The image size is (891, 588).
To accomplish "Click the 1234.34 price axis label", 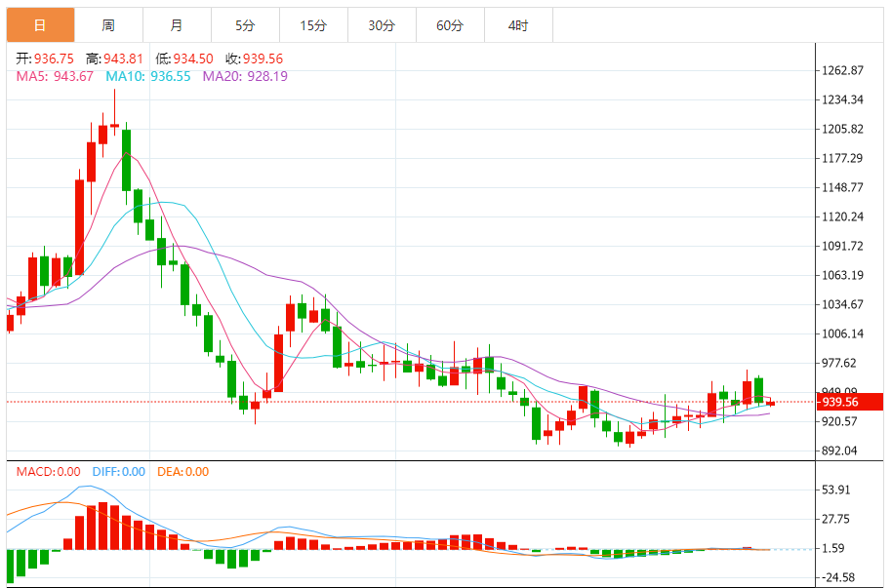I will 843,99.
